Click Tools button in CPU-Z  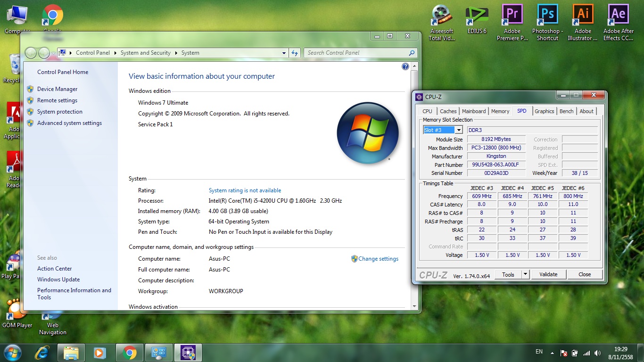tap(508, 274)
